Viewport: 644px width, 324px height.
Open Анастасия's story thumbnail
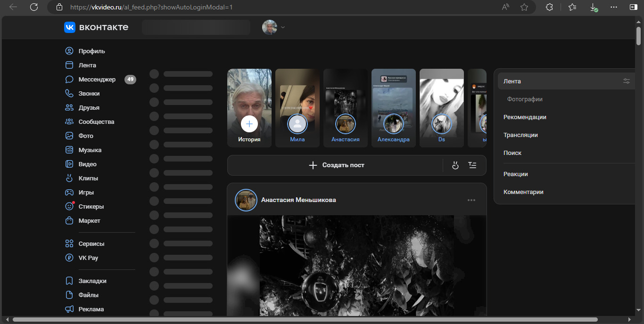point(346,108)
